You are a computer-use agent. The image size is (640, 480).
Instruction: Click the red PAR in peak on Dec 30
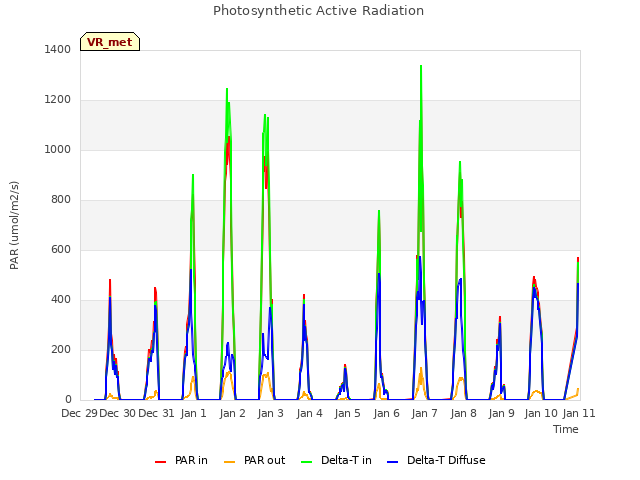coord(110,281)
